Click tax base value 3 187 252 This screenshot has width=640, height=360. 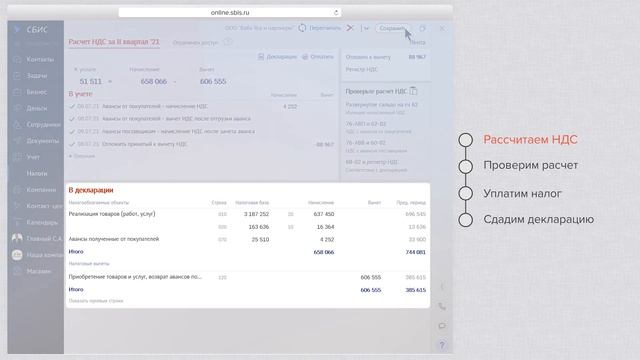[256, 214]
